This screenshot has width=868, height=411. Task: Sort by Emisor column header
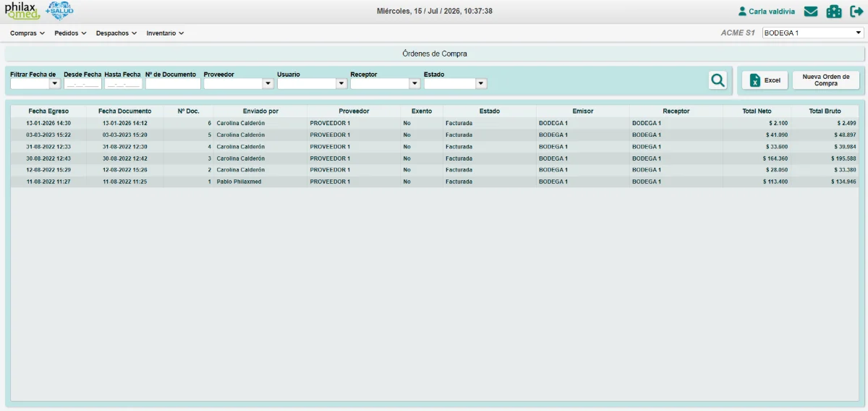click(582, 111)
